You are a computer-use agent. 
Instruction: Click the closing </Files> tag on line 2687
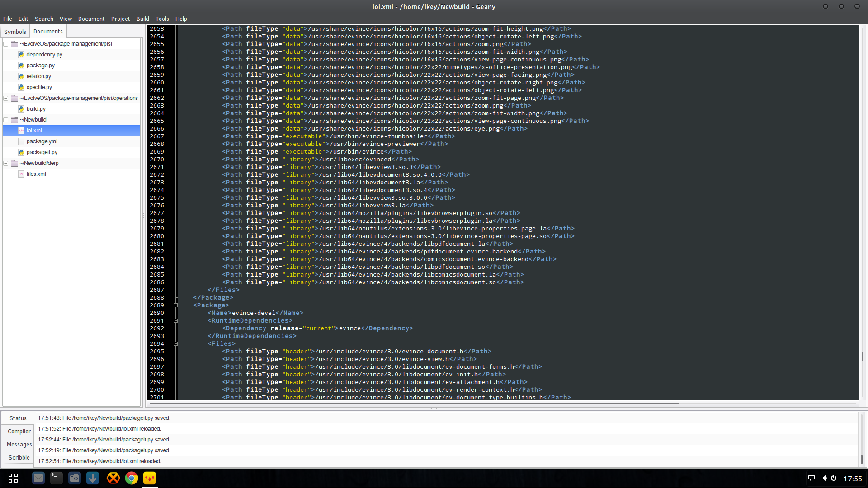(x=223, y=290)
